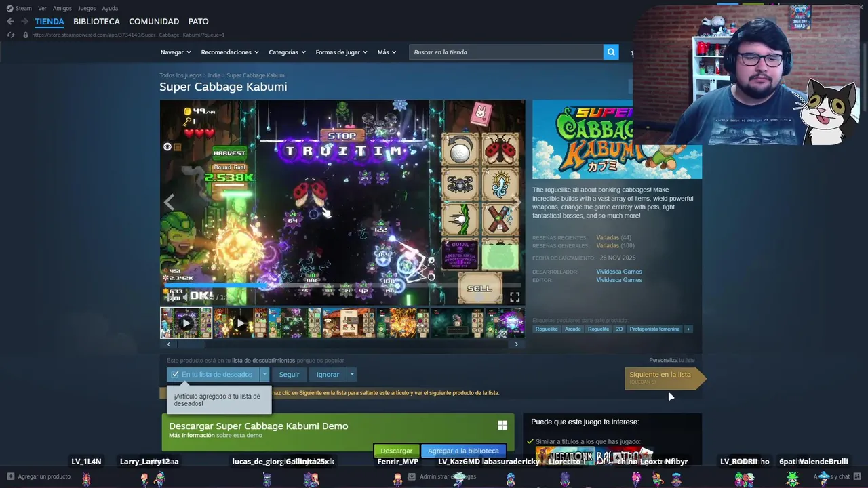
Task: Select the orange explosion screenshot thumbnail
Action: point(403,323)
